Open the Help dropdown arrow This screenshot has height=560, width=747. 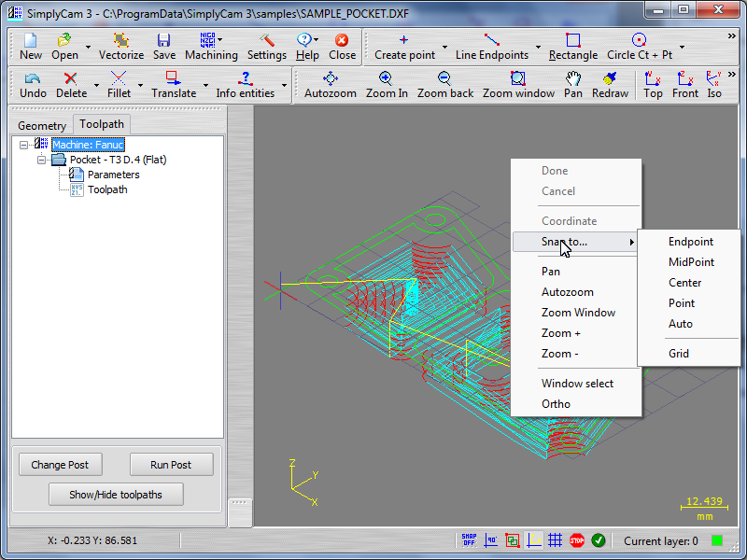coord(316,40)
